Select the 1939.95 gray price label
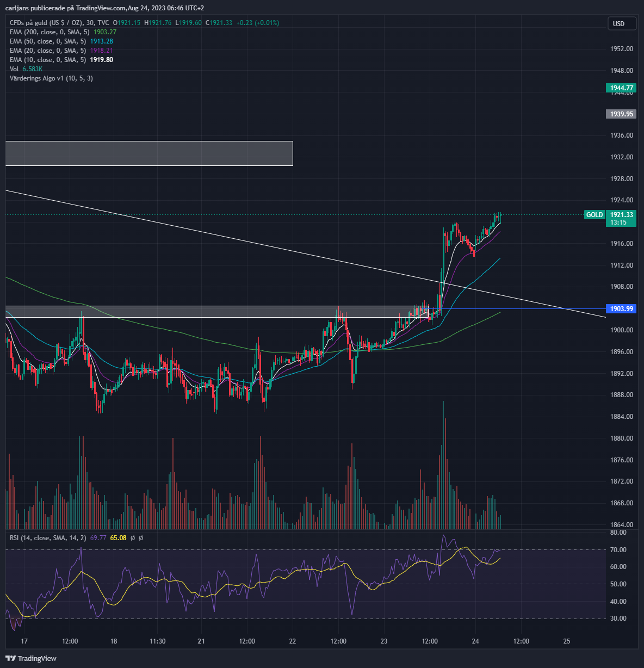Screen dimensions: 644x668 point(621,114)
